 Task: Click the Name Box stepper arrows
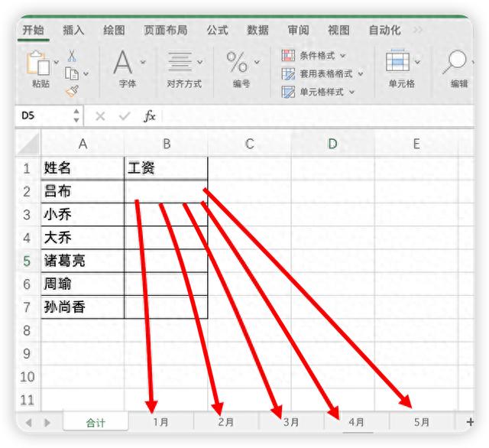(76, 115)
